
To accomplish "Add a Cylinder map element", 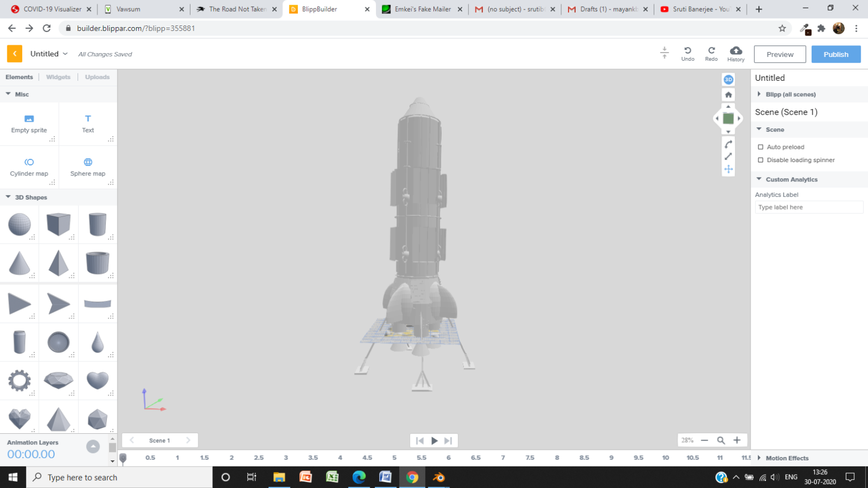I will (x=29, y=167).
